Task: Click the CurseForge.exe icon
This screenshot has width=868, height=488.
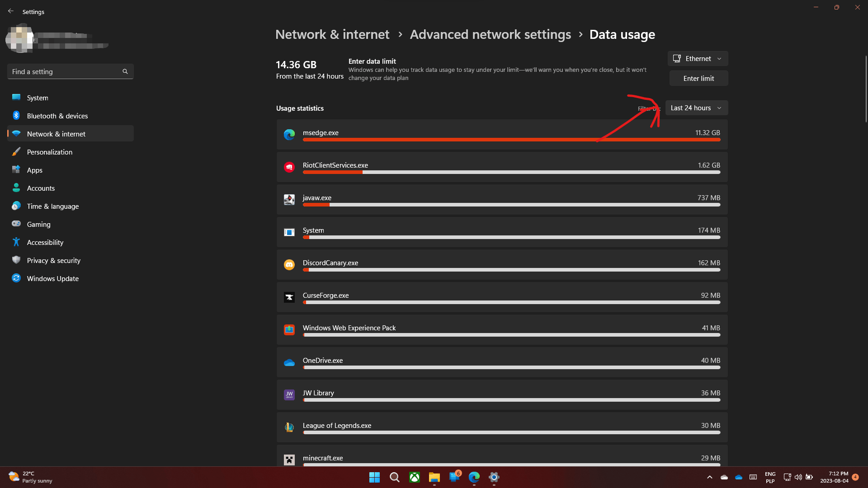Action: coord(289,297)
